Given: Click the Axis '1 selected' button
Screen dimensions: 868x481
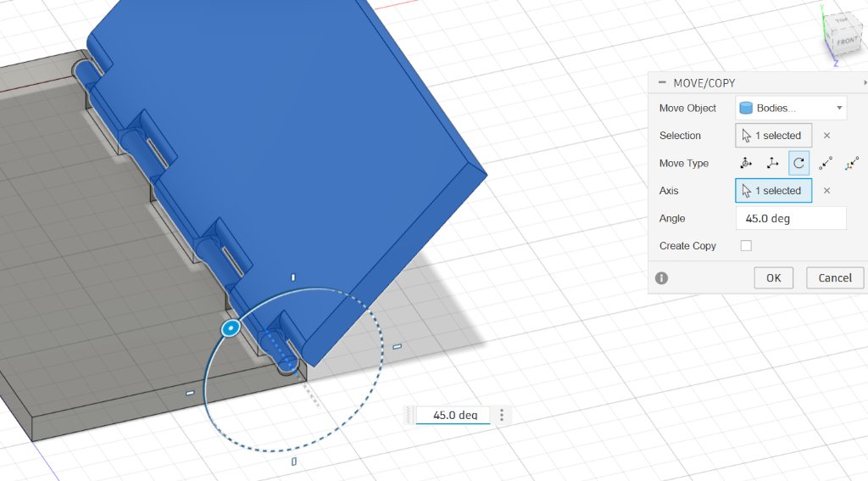Looking at the screenshot, I should [x=773, y=191].
